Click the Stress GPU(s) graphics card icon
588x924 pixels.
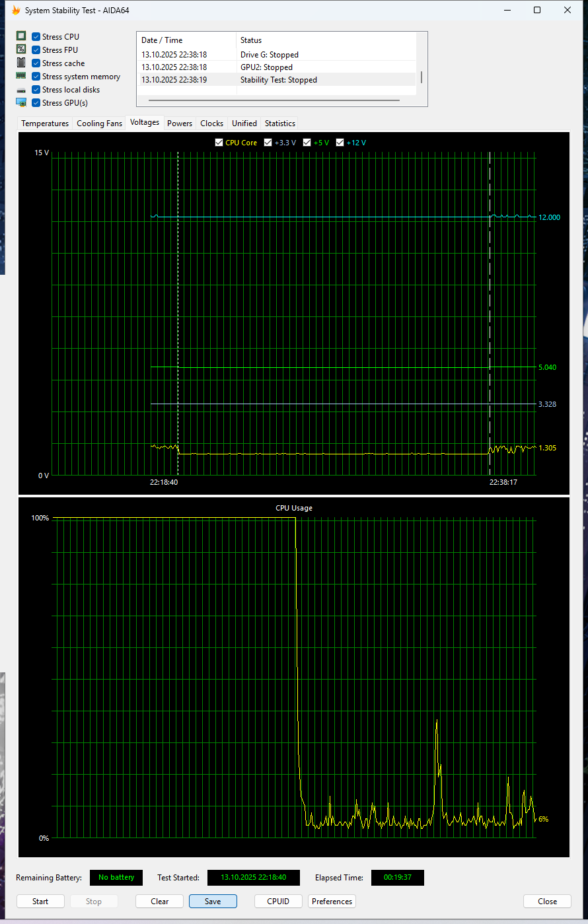pos(21,102)
